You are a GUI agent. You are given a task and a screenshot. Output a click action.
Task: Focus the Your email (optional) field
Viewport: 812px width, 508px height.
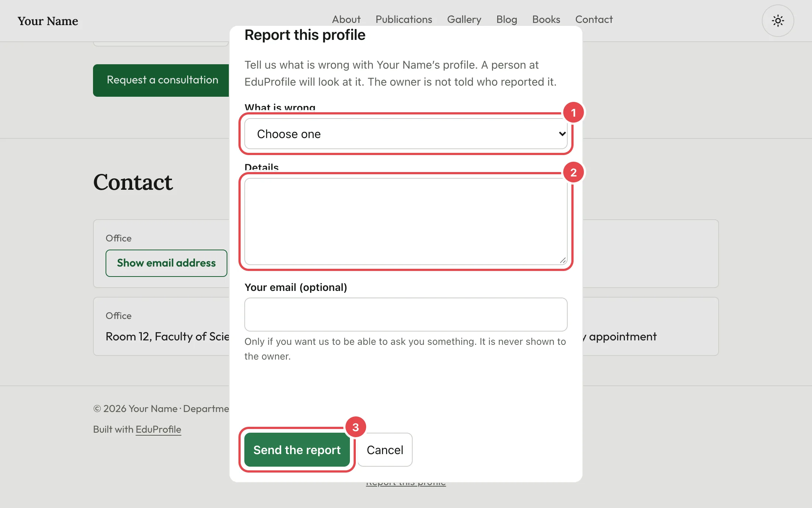[x=406, y=315]
